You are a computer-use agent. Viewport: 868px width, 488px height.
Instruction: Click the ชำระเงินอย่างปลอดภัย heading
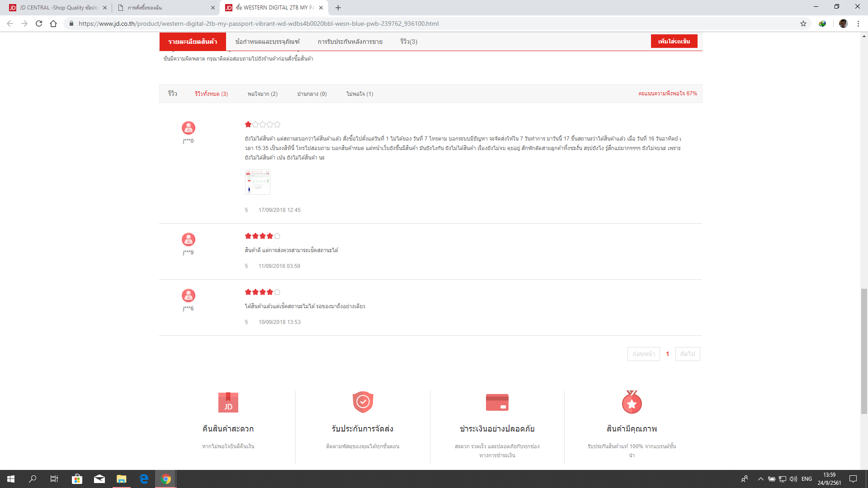tap(497, 429)
